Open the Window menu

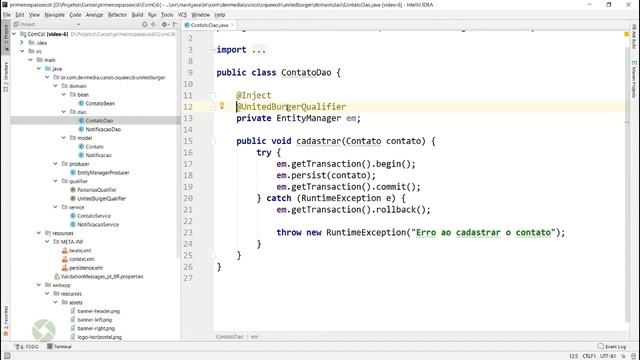click(x=200, y=15)
